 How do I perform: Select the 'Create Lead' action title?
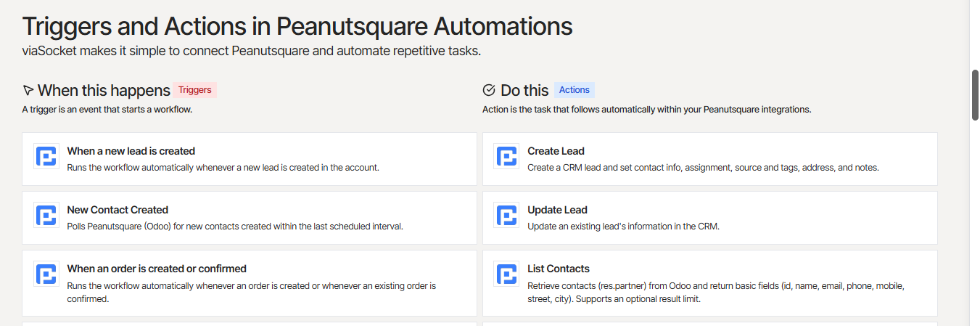pyautogui.click(x=556, y=151)
